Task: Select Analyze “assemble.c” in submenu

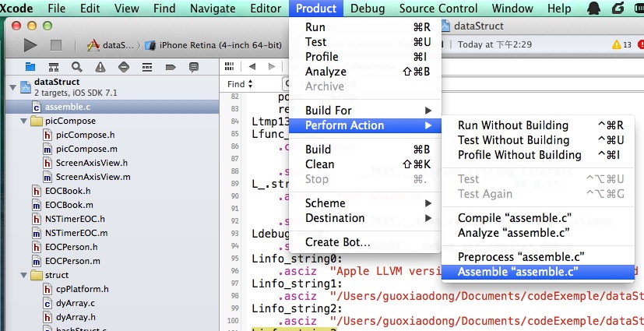Action: click(x=538, y=233)
